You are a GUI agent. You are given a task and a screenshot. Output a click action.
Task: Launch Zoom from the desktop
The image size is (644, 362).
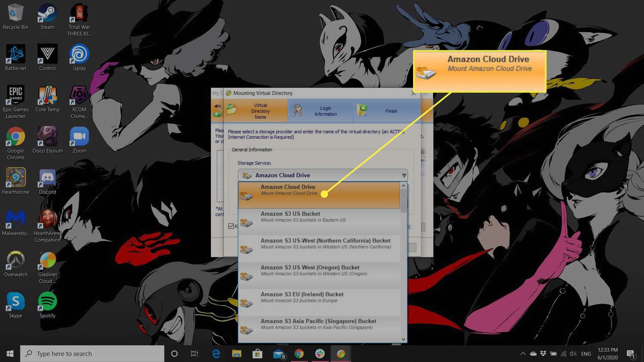pos(79,140)
